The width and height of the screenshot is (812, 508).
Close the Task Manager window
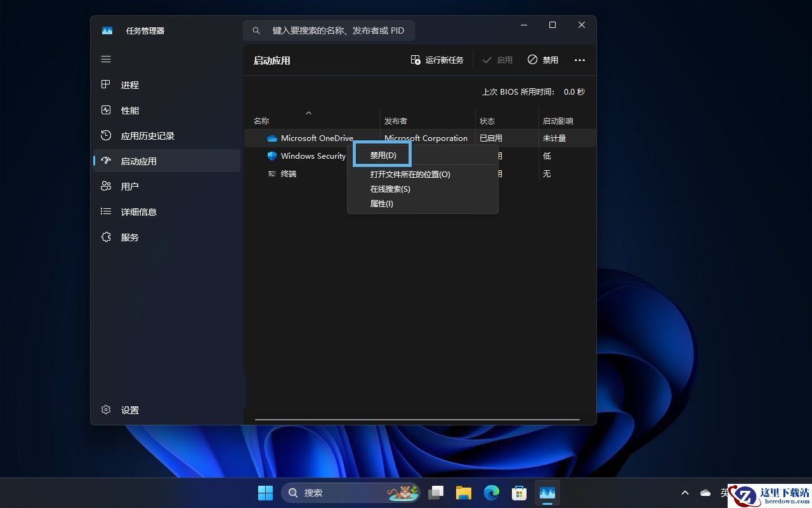[582, 25]
